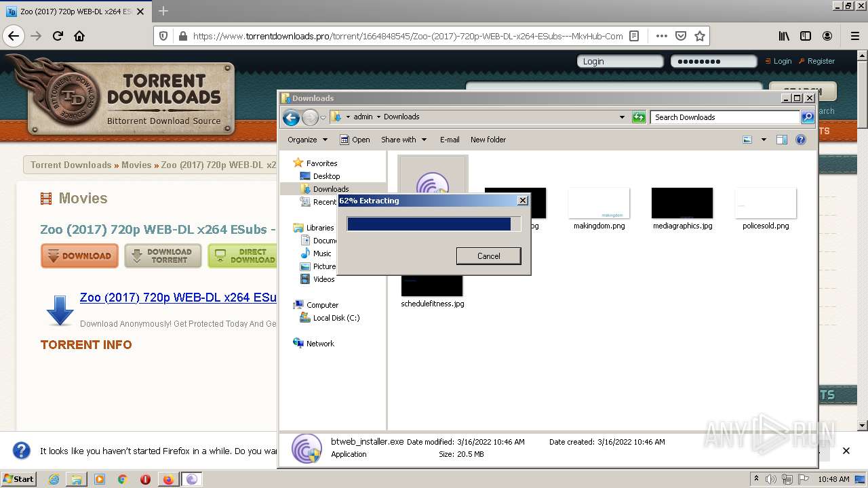Go to the Firefox home page
Viewport: 868px width, 488px height.
pyautogui.click(x=79, y=36)
